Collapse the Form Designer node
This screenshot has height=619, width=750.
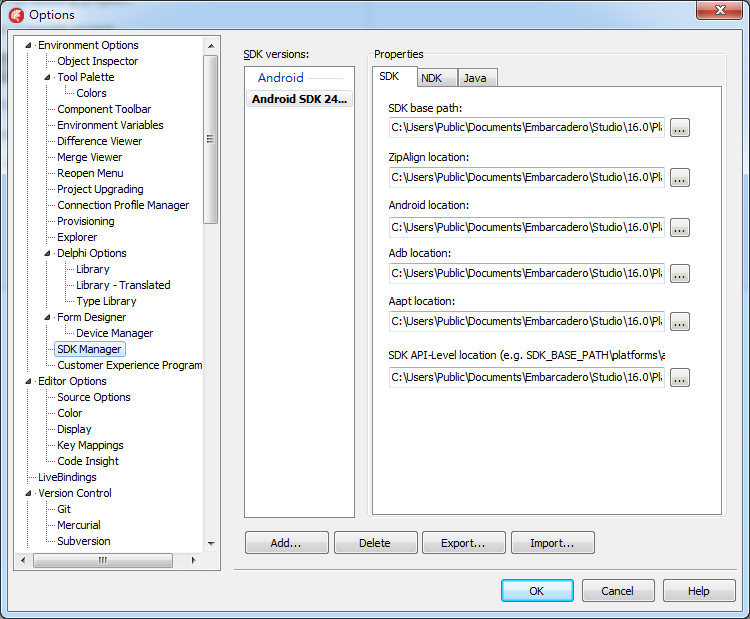47,318
